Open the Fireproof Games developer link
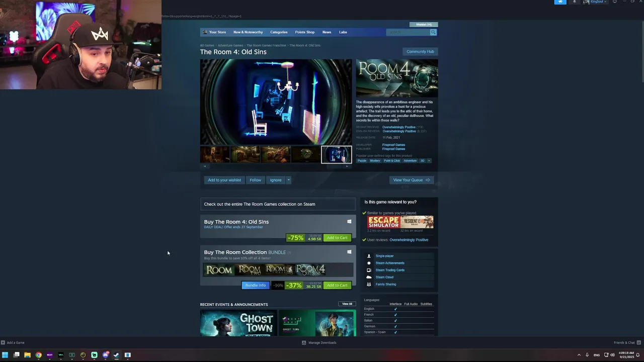 393,145
